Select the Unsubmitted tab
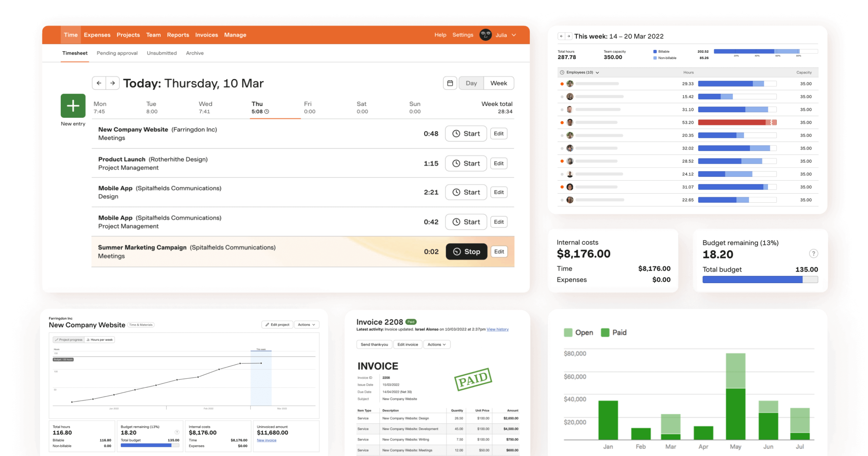 pyautogui.click(x=162, y=53)
